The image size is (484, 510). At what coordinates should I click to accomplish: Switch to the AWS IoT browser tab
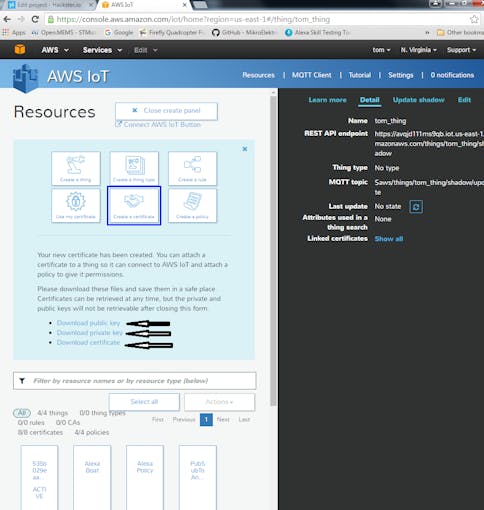(144, 5)
